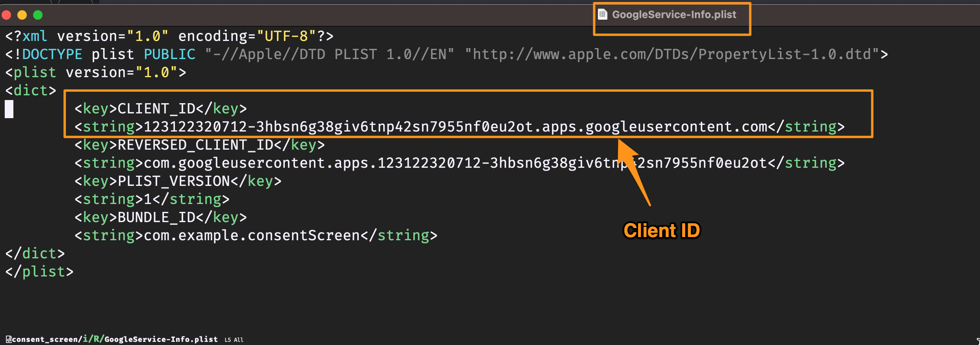Click the L5 All position indicator
This screenshot has height=345, width=980.
[234, 339]
